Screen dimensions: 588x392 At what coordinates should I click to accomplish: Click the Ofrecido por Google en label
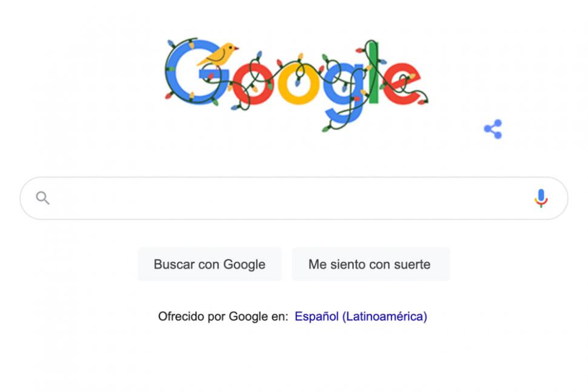223,316
